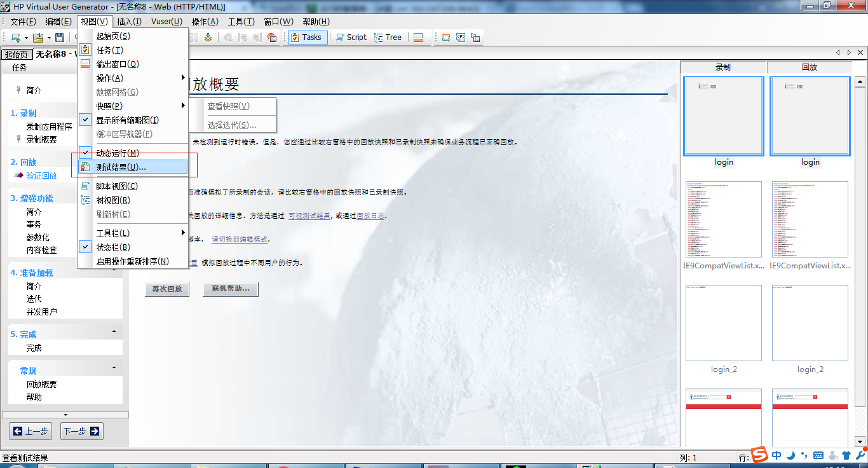The image size is (868, 468).
Task: Click the orange arrows icon in right toolbar
Action: (446, 38)
